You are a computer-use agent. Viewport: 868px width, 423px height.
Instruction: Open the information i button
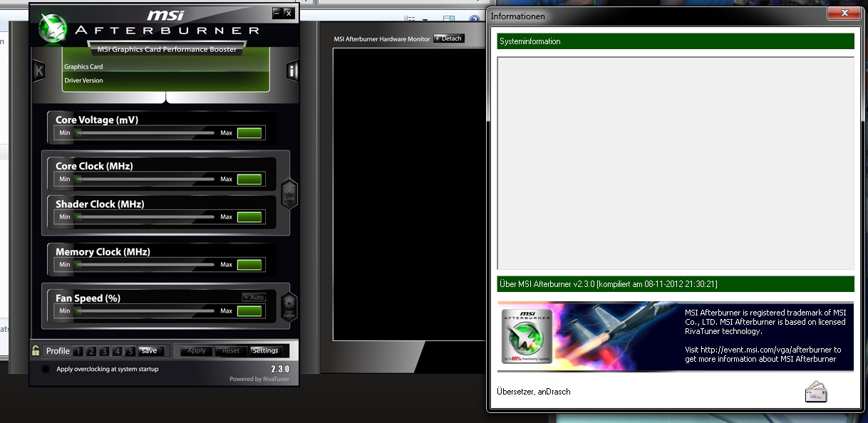click(292, 70)
